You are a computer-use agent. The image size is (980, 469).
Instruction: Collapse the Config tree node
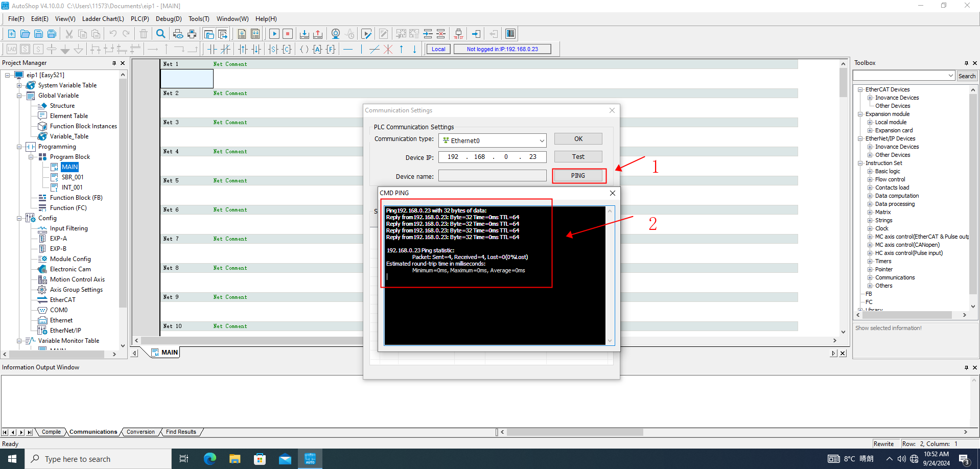click(x=19, y=218)
